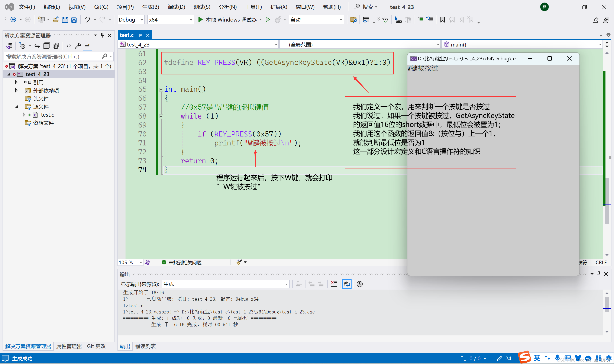Collapse the main() function fold marker
614x364 pixels.
click(x=161, y=90)
